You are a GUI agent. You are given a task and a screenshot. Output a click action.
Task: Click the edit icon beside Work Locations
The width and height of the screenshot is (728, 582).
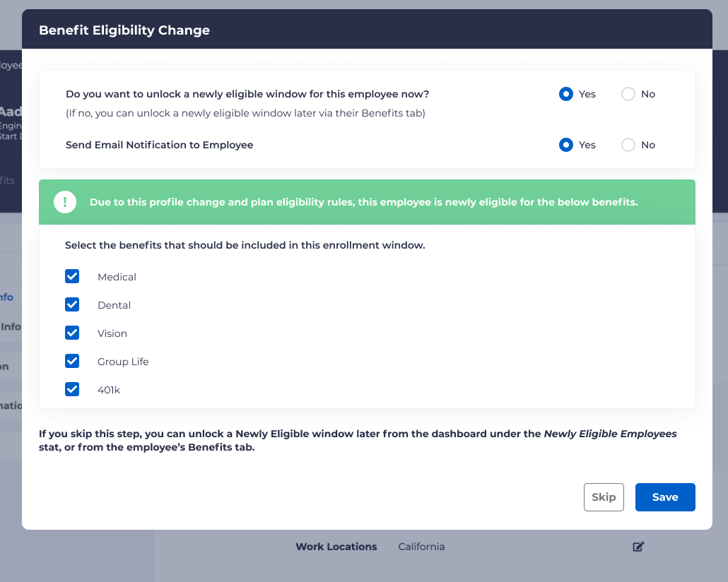click(x=638, y=547)
